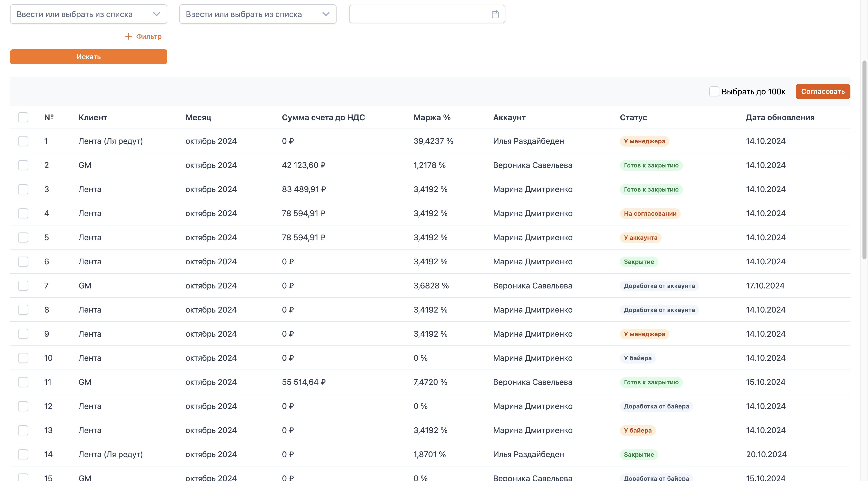Sort by the 'Маржа %' column header

click(432, 117)
